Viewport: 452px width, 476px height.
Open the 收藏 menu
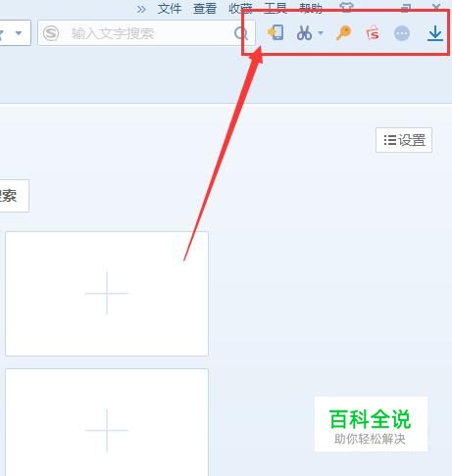tap(240, 9)
